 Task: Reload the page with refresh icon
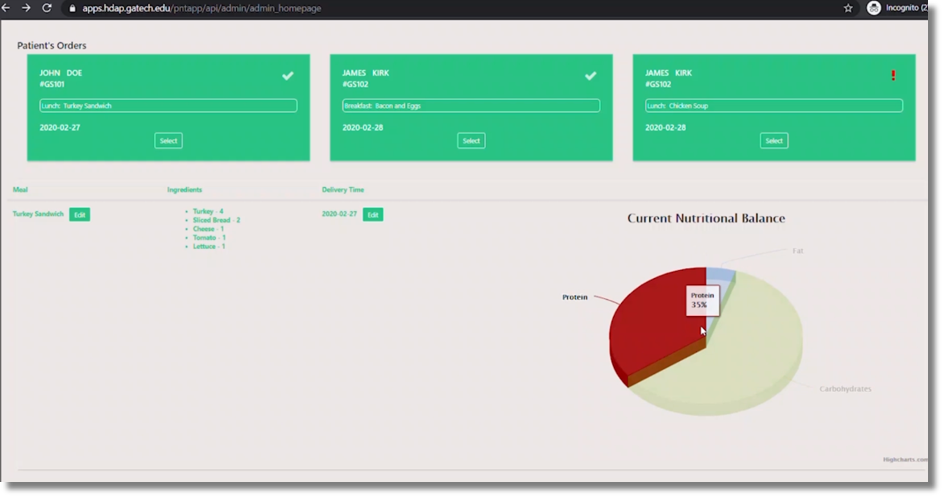click(x=47, y=8)
